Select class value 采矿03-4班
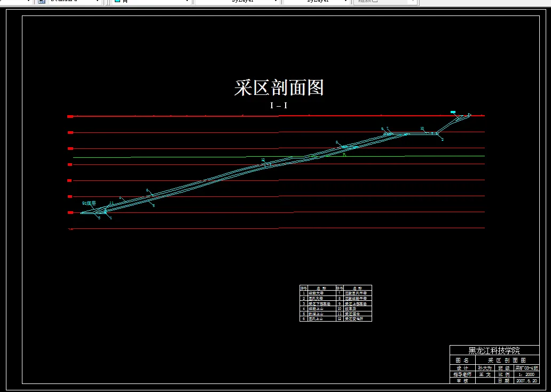Image resolution: width=551 pixels, height=392 pixels. 526,368
